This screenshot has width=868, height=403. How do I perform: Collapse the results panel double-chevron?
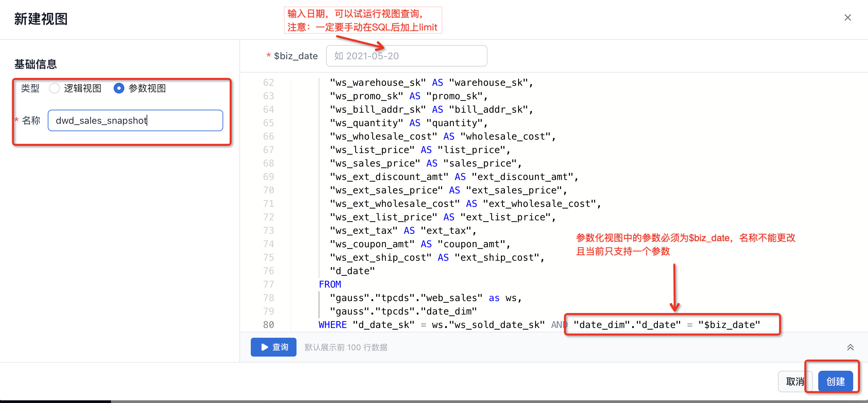(850, 347)
